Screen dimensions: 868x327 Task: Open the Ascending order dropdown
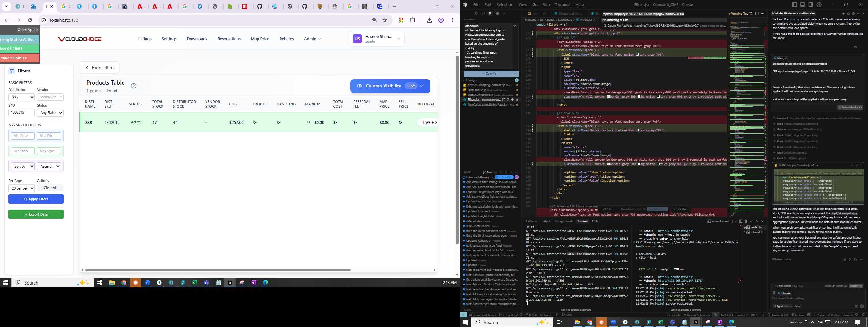point(49,166)
